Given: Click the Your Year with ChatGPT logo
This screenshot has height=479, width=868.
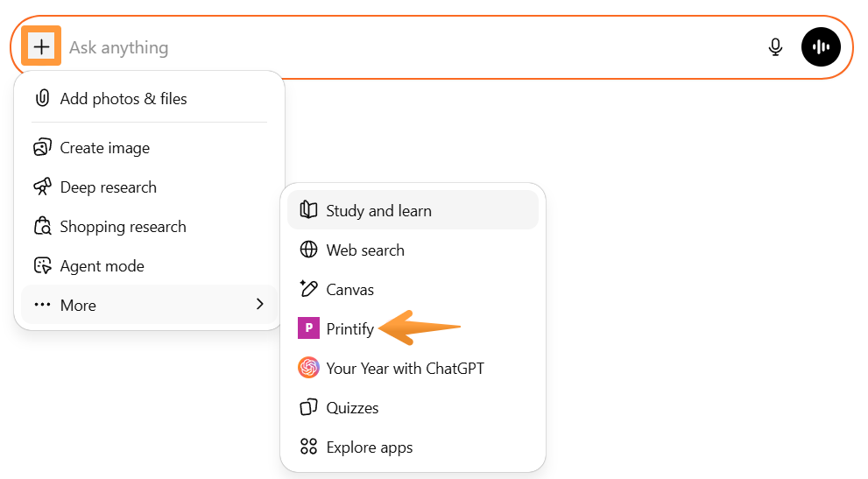Looking at the screenshot, I should (308, 367).
